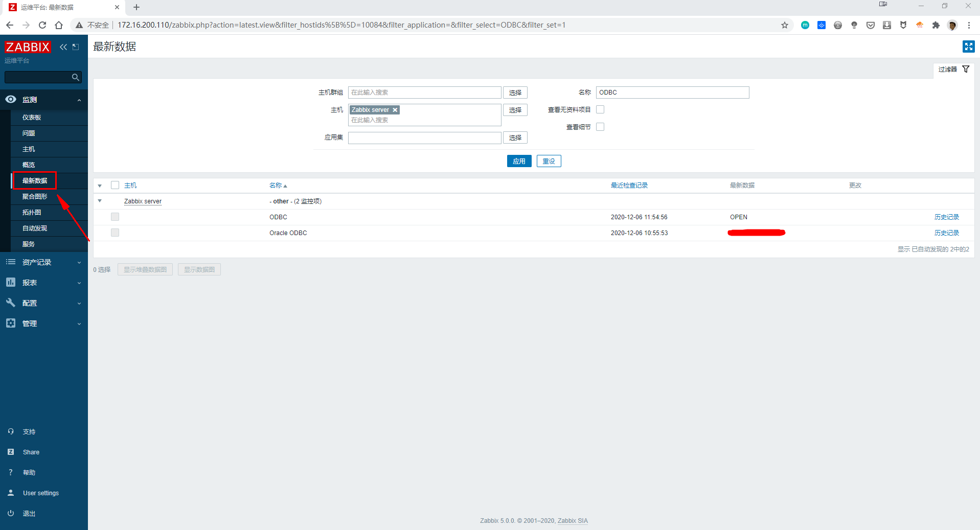This screenshot has height=530, width=980.
Task: Check the select-all checkbox in the table header
Action: pyautogui.click(x=115, y=185)
